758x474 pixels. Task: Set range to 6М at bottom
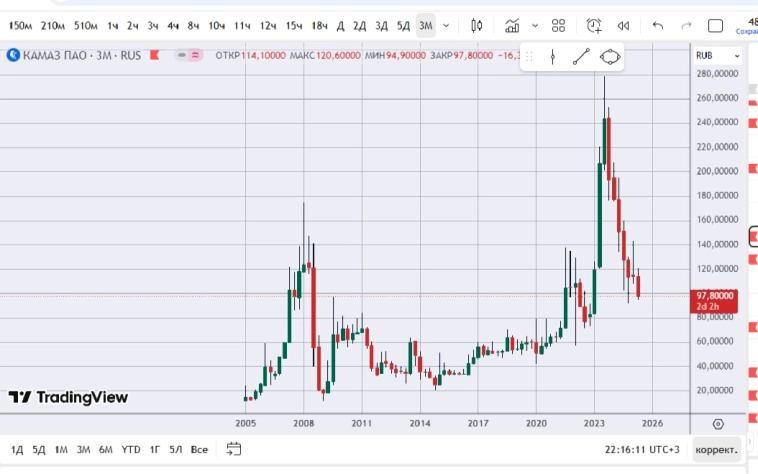point(105,450)
